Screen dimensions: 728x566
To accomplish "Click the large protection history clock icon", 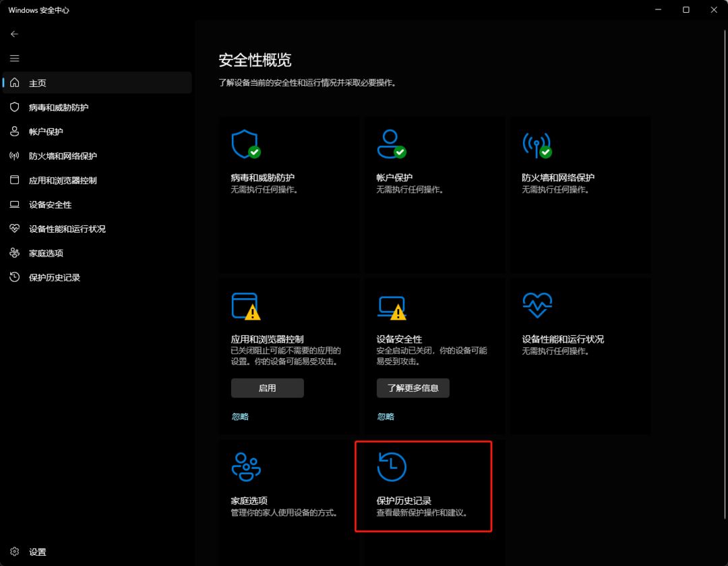I will pyautogui.click(x=392, y=467).
